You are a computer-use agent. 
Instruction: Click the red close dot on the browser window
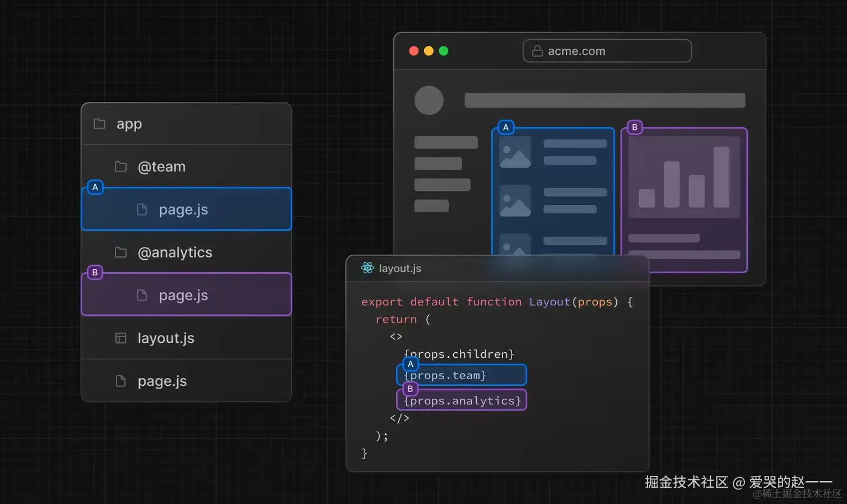(x=414, y=51)
